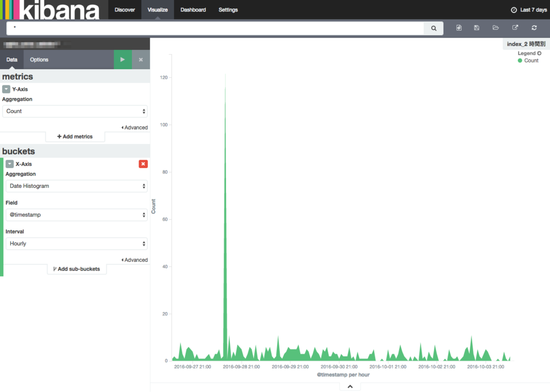Click Add metrics button
Screen dimensions: 550x392
coord(75,137)
